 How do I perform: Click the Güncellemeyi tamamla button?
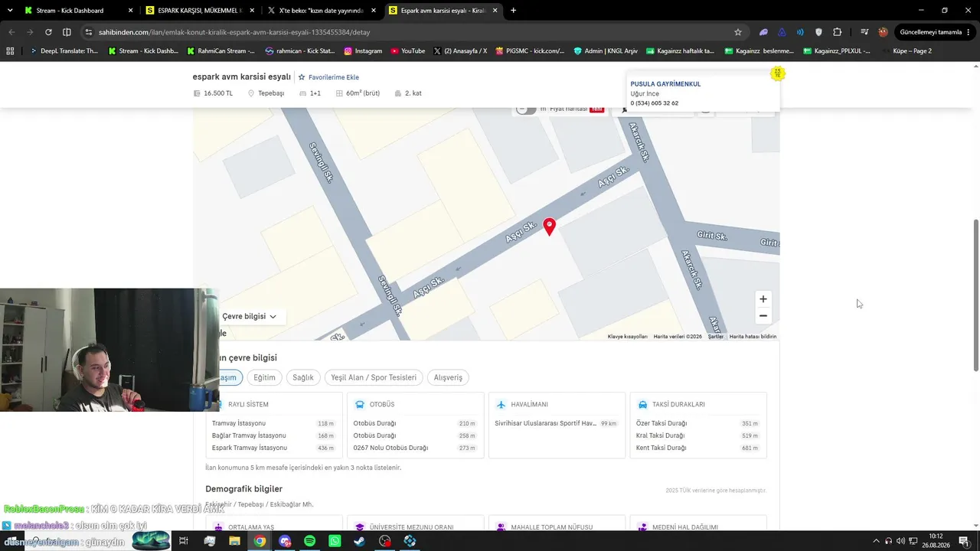(930, 32)
